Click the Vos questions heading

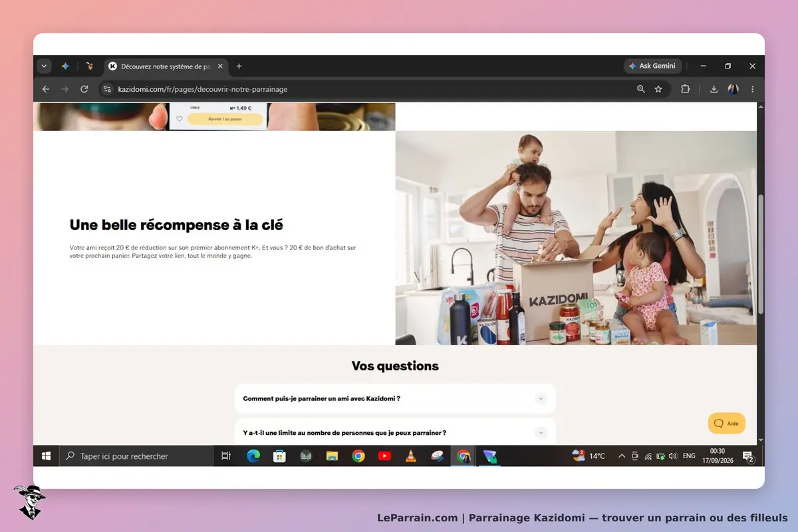click(395, 366)
